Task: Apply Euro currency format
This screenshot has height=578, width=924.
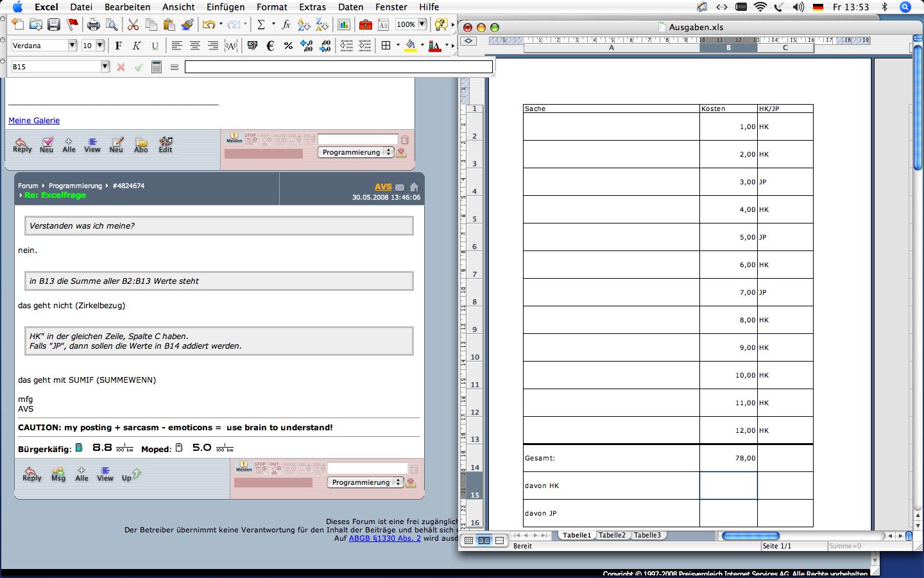Action: coord(270,46)
